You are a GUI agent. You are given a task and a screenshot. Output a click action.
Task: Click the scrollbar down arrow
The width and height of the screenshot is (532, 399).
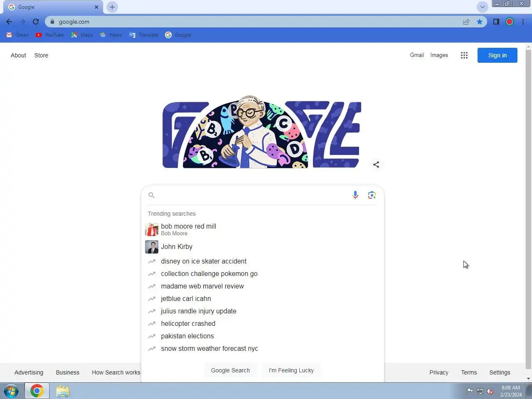(529, 379)
